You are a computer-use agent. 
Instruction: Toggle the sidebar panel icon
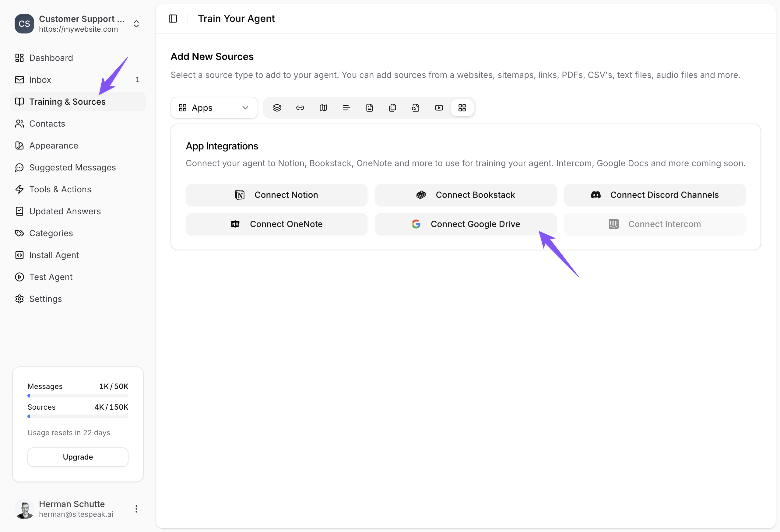click(173, 19)
